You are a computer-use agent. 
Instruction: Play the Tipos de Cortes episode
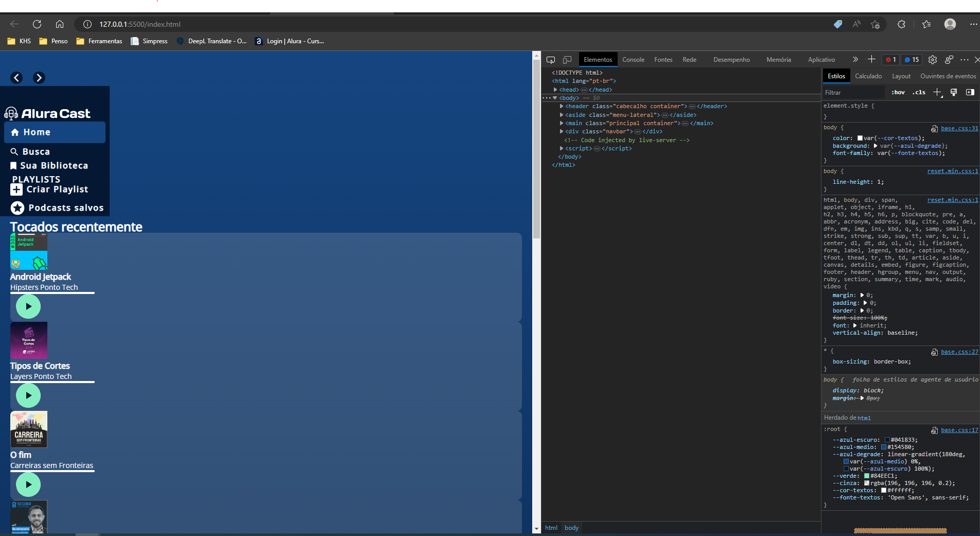tap(28, 395)
